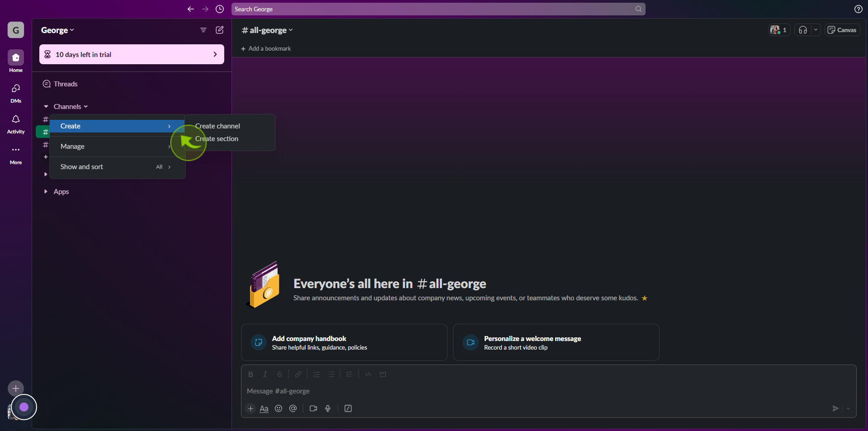
Task: Open send options chevron
Action: point(848,408)
